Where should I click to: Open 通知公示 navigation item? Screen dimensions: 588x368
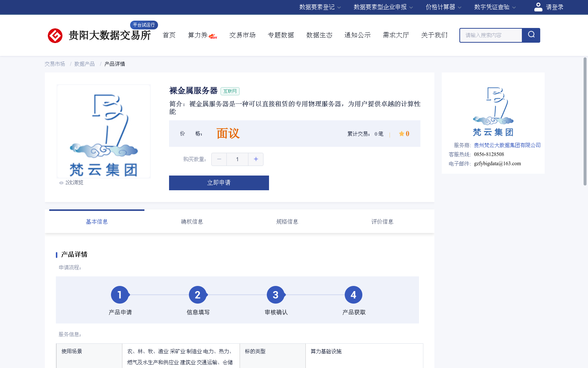[x=358, y=35]
